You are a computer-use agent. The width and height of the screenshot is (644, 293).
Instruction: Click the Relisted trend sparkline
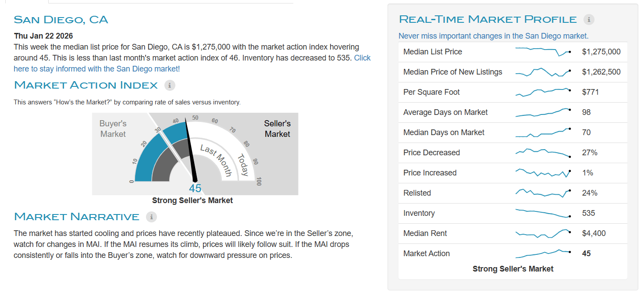543,193
